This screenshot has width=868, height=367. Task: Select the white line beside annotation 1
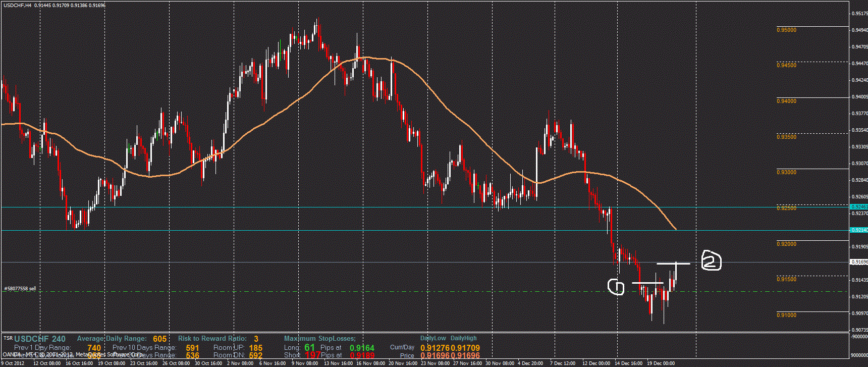tap(647, 283)
